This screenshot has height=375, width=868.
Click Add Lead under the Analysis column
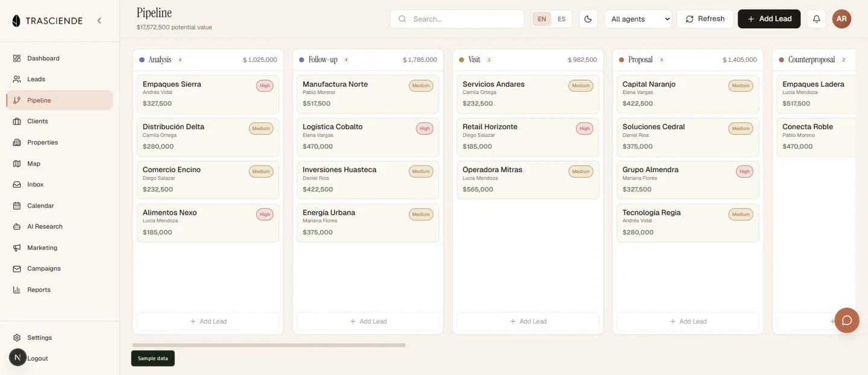(x=208, y=321)
